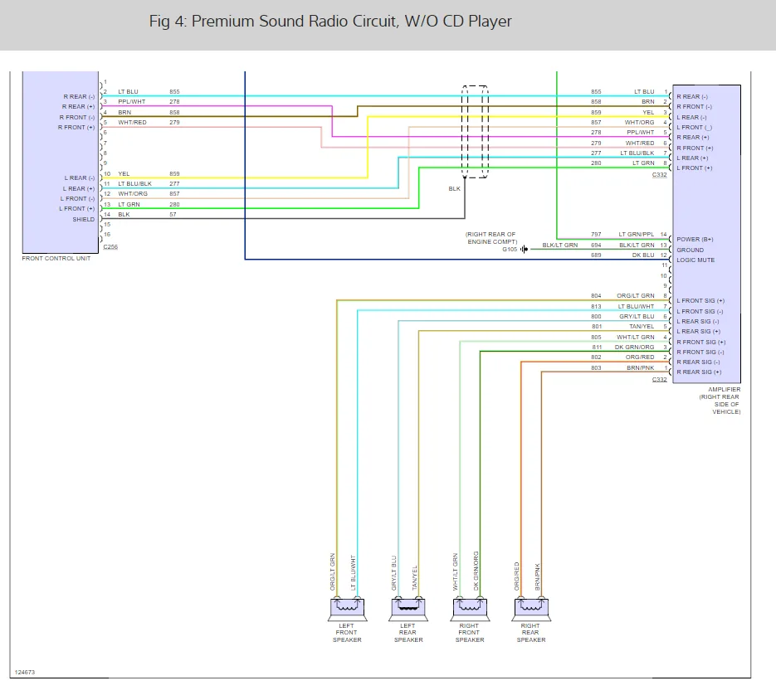Click the 'RIGHT FRONT SPEAKER' caption
The height and width of the screenshot is (700, 776).
(x=470, y=633)
